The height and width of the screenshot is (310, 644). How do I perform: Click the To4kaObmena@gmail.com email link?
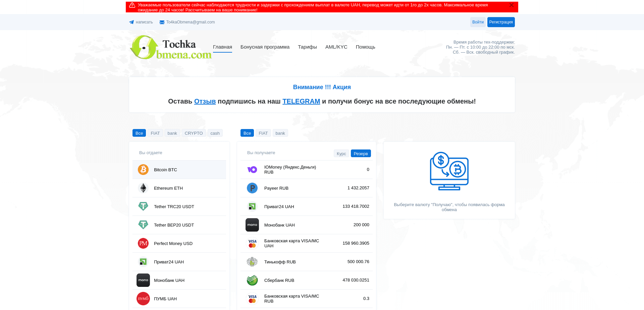(x=190, y=22)
